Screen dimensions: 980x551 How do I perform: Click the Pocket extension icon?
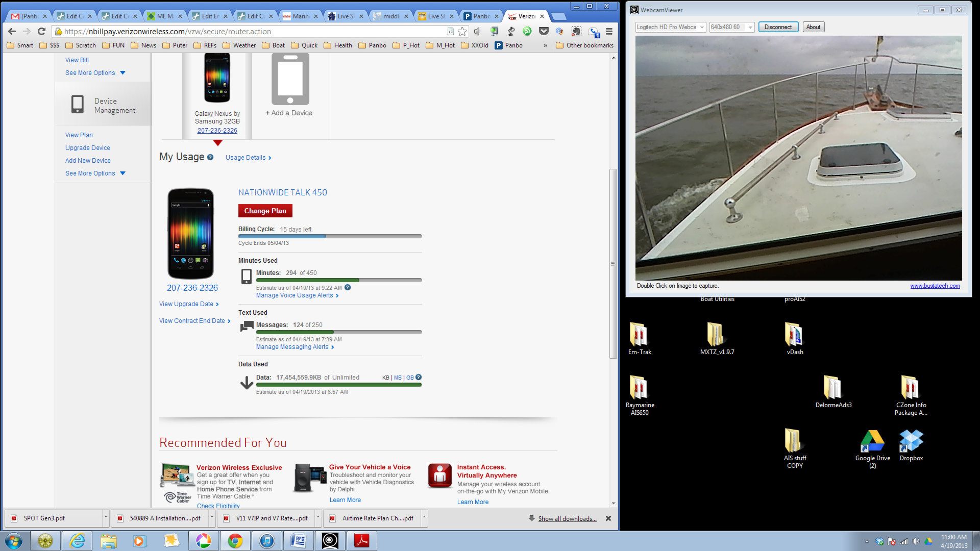tap(544, 32)
